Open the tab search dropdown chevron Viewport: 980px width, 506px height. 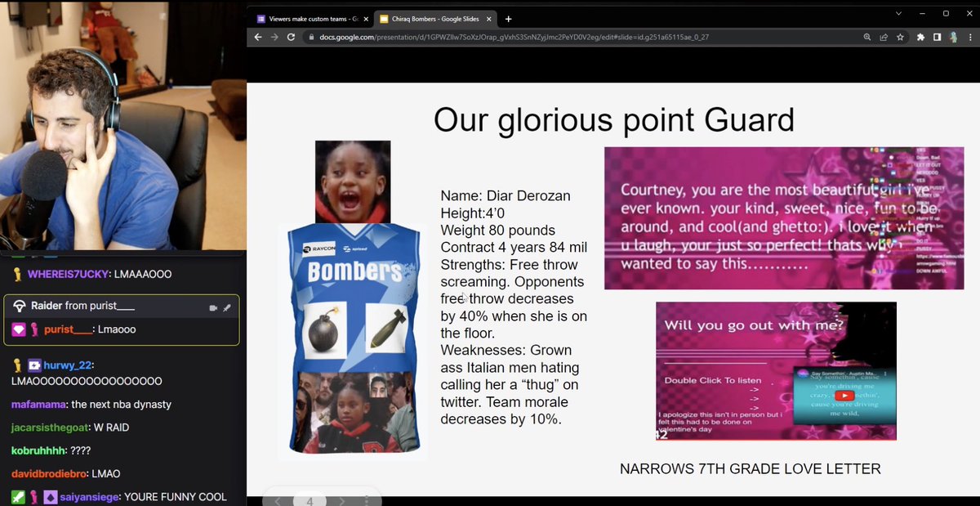tap(899, 14)
